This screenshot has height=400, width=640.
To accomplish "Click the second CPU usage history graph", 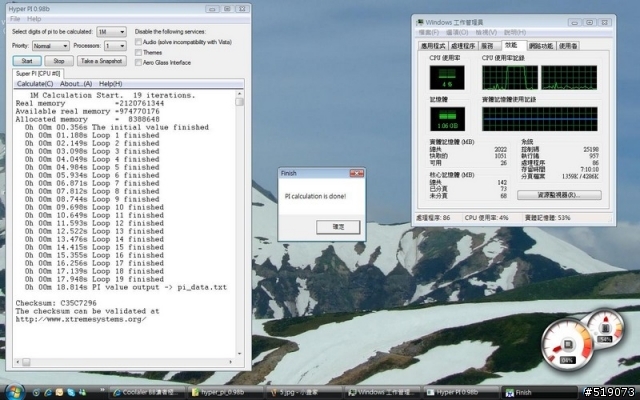I will pyautogui.click(x=569, y=77).
